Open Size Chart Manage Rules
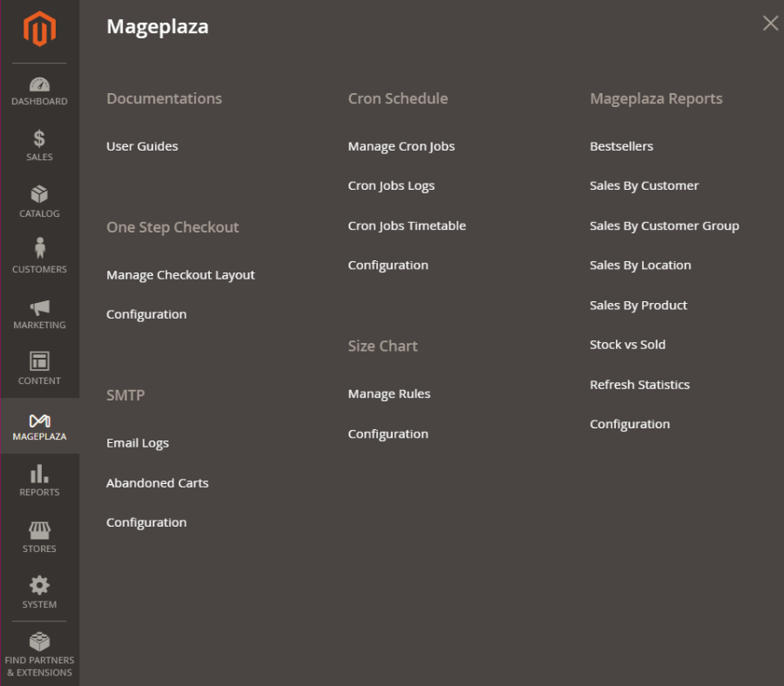Screen dimensions: 784x686 click(389, 394)
